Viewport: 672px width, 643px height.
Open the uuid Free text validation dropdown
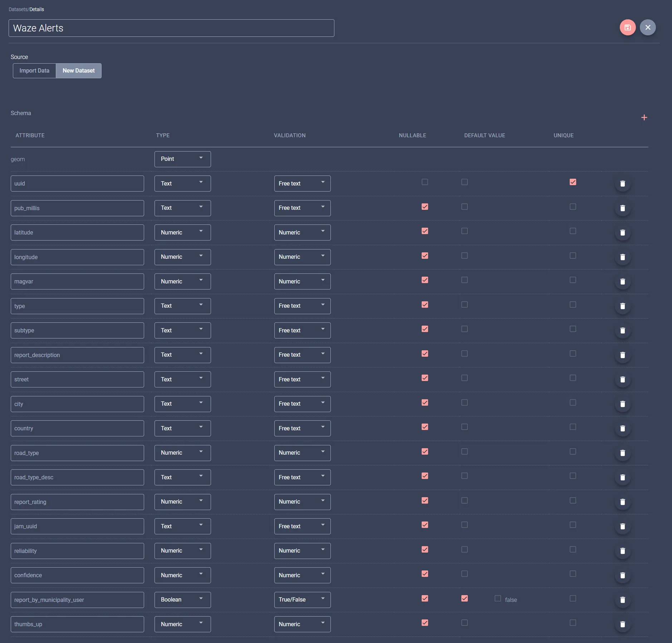tap(302, 183)
